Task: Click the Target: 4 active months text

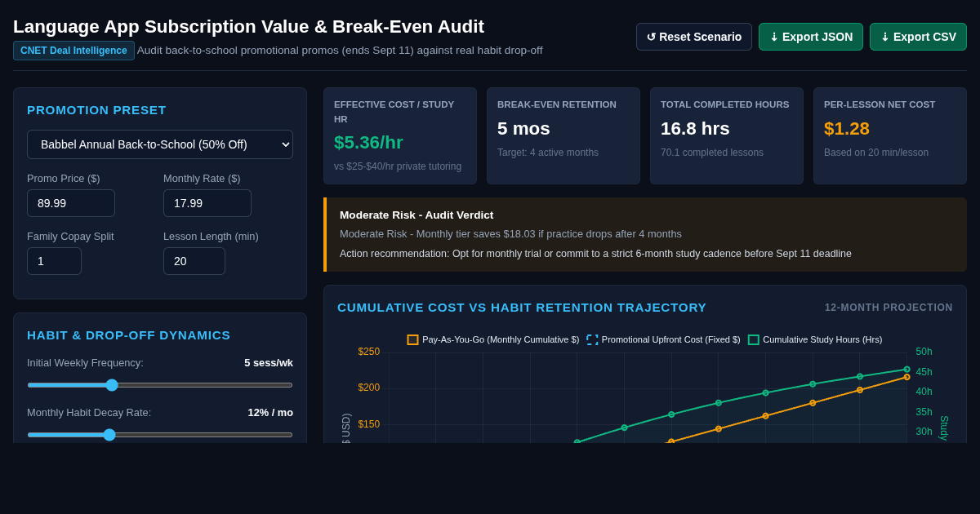Action: [x=548, y=153]
